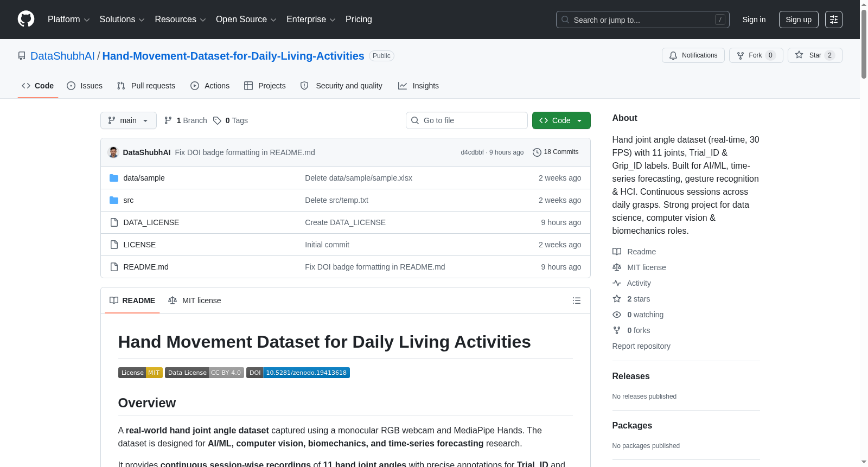Expand the Open Source menu
Image resolution: width=868 pixels, height=467 pixels.
[x=246, y=20]
